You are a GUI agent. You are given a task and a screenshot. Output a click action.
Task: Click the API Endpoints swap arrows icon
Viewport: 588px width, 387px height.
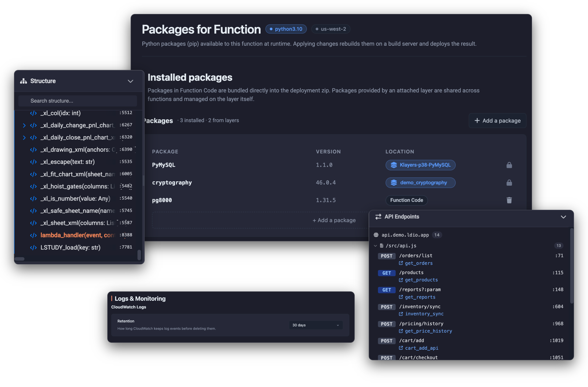[378, 217]
